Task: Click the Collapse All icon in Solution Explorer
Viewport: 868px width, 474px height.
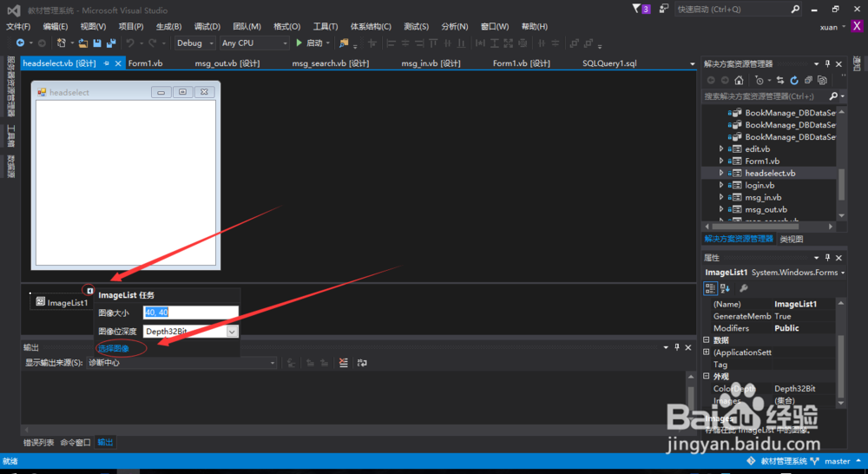Action: (808, 80)
